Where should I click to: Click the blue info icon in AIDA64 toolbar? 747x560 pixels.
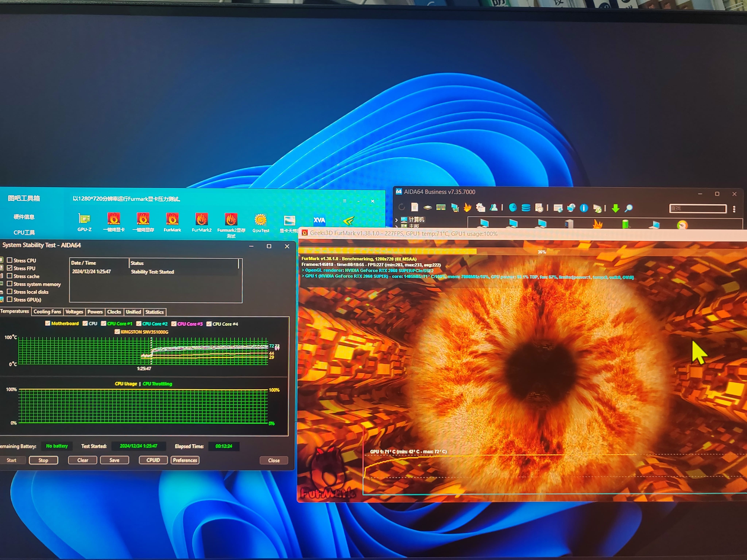pyautogui.click(x=584, y=208)
